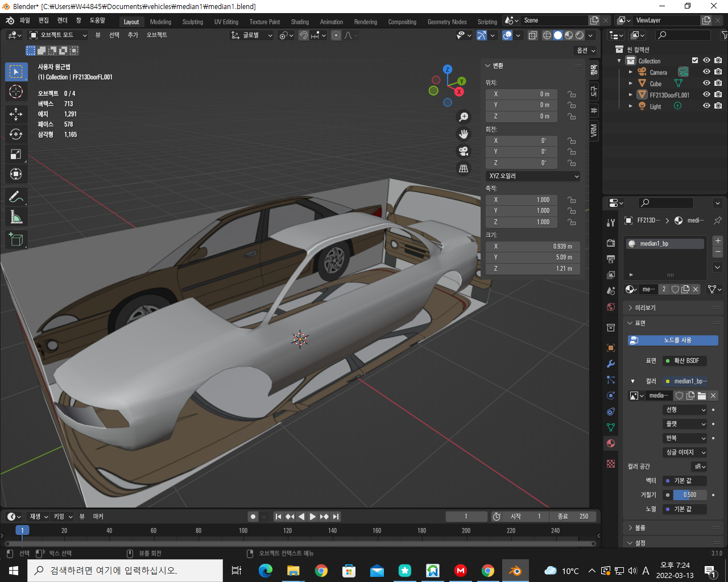The image size is (728, 582).
Task: Toggle visibility of the Light object
Action: point(706,106)
